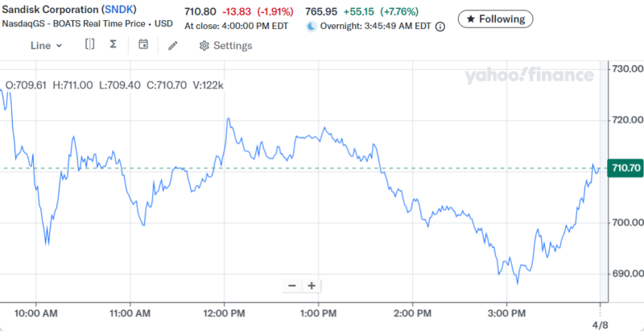This screenshot has width=644, height=331.
Task: Click the overnight info circle icon
Action: tap(440, 26)
